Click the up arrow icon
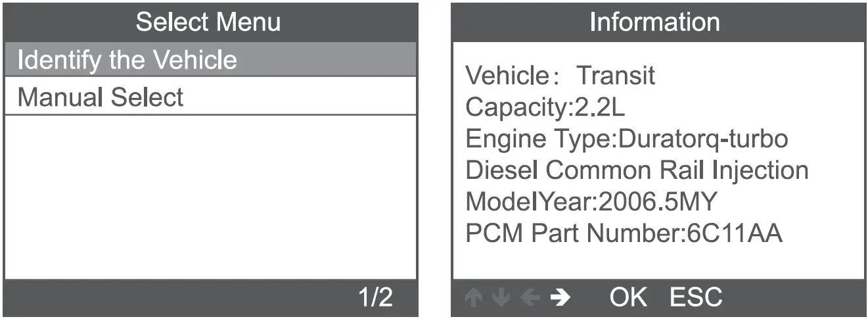This screenshot has height=319, width=868. pyautogui.click(x=472, y=298)
